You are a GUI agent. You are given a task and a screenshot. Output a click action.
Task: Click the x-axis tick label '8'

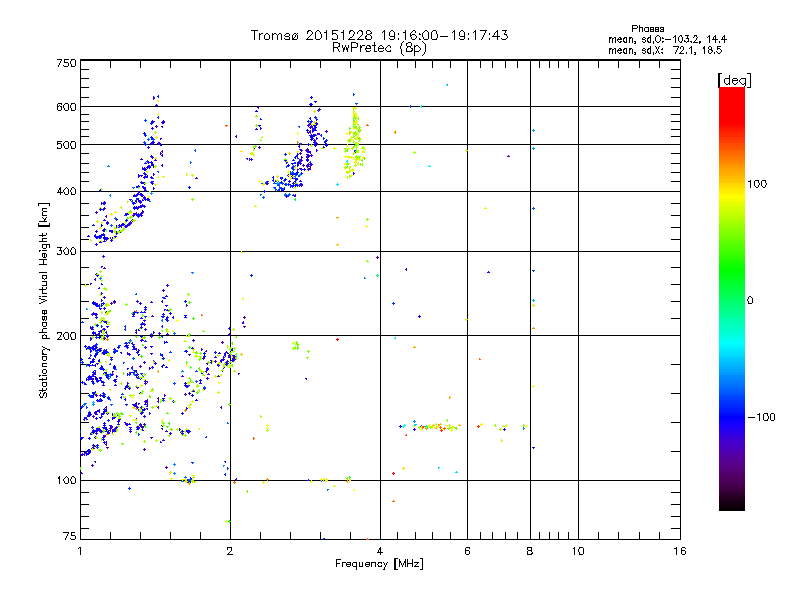(530, 551)
